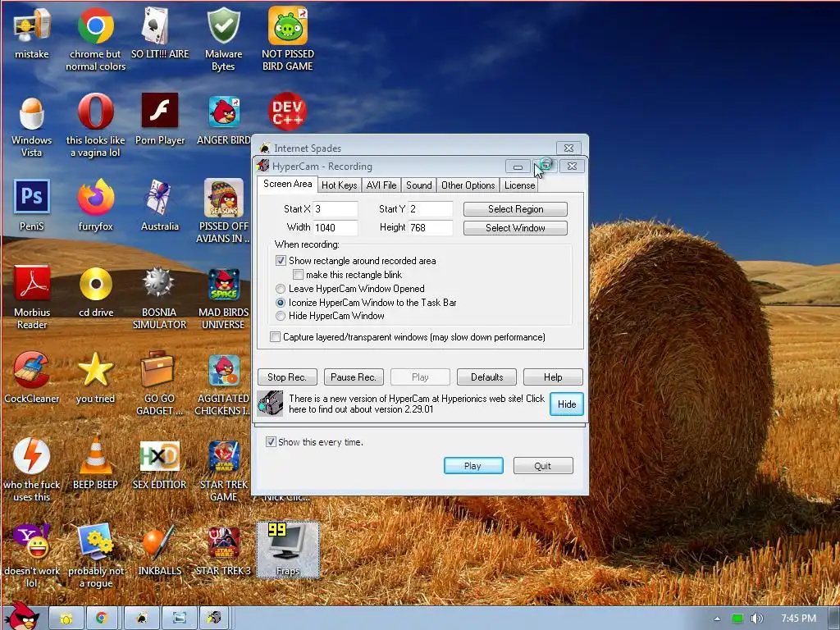840x630 pixels.
Task: Uncheck 'Show rectangle around recorded area'
Action: [281, 260]
